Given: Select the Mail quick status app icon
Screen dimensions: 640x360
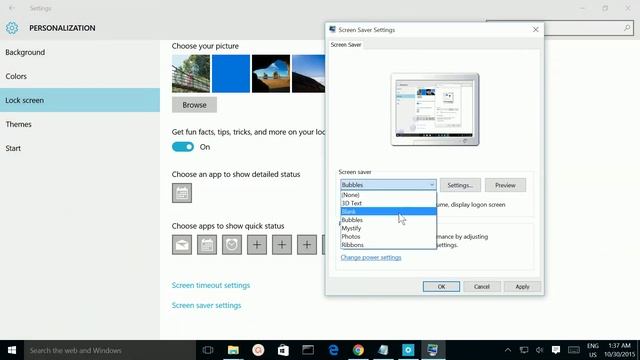Looking at the screenshot, I should coord(182,245).
